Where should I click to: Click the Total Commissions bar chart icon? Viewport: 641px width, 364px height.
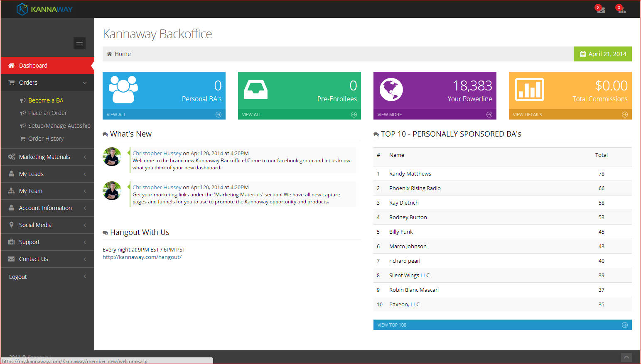529,89
